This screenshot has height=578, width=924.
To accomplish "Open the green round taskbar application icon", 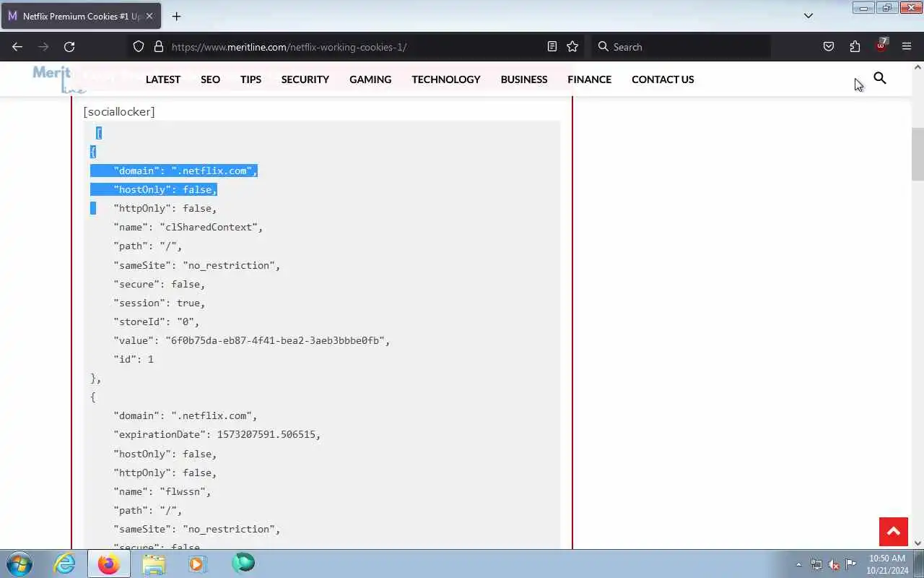I will pos(243,563).
